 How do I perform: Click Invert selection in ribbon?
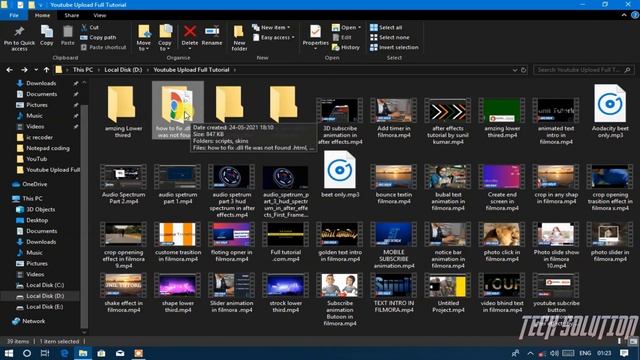point(394,47)
